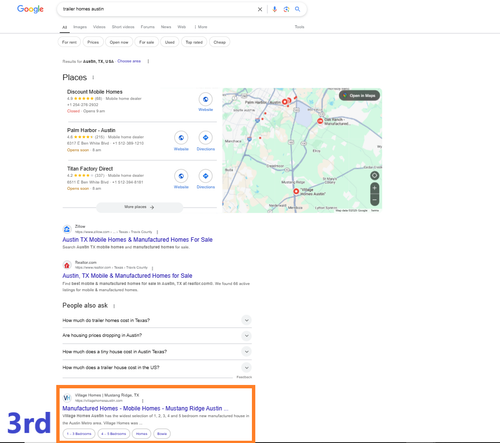The image size is (500, 443).
Task: Zoom in on the map with plus
Action: coord(375,188)
